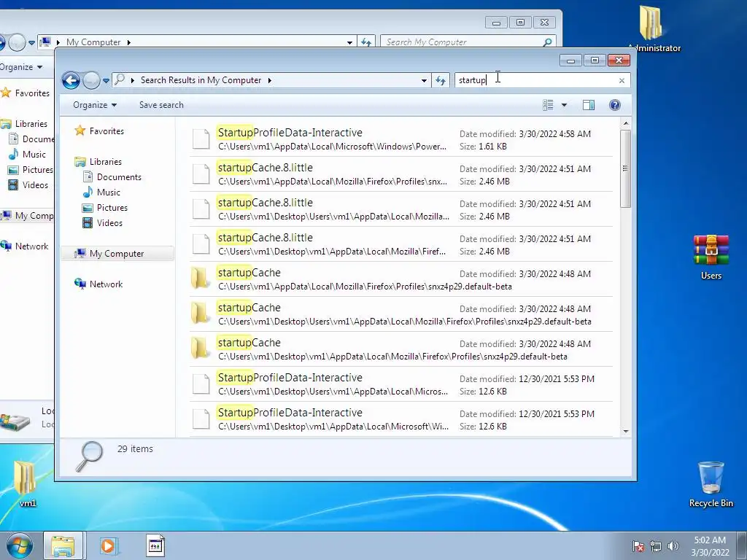
Task: Open recent pages dropdown beside Forward button
Action: pyautogui.click(x=106, y=81)
